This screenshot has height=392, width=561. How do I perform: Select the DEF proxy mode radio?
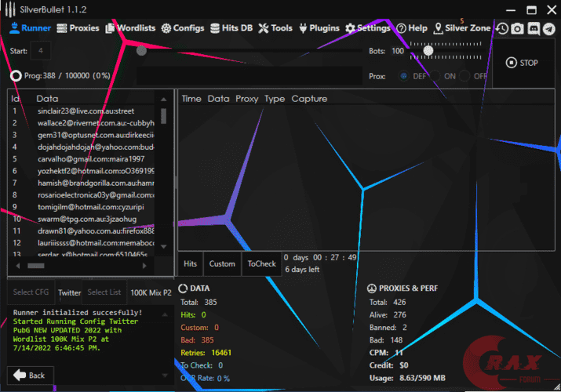403,76
